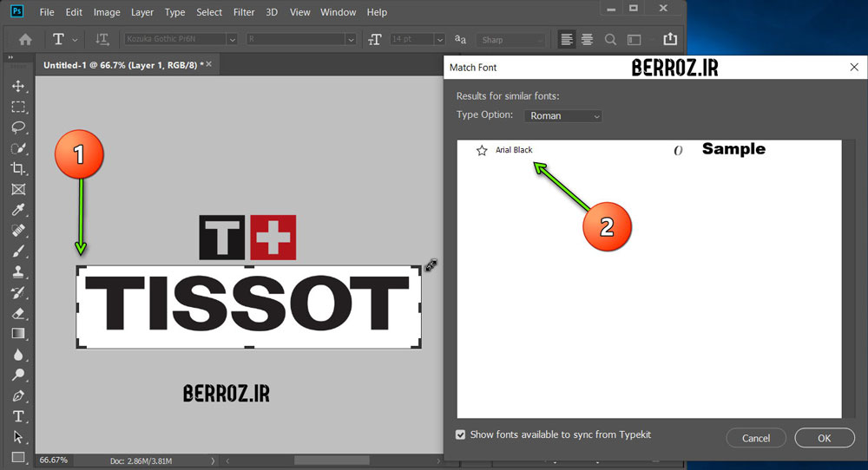Viewport: 868px width, 470px height.
Task: Click Cancel in Match Font dialog
Action: 756,438
